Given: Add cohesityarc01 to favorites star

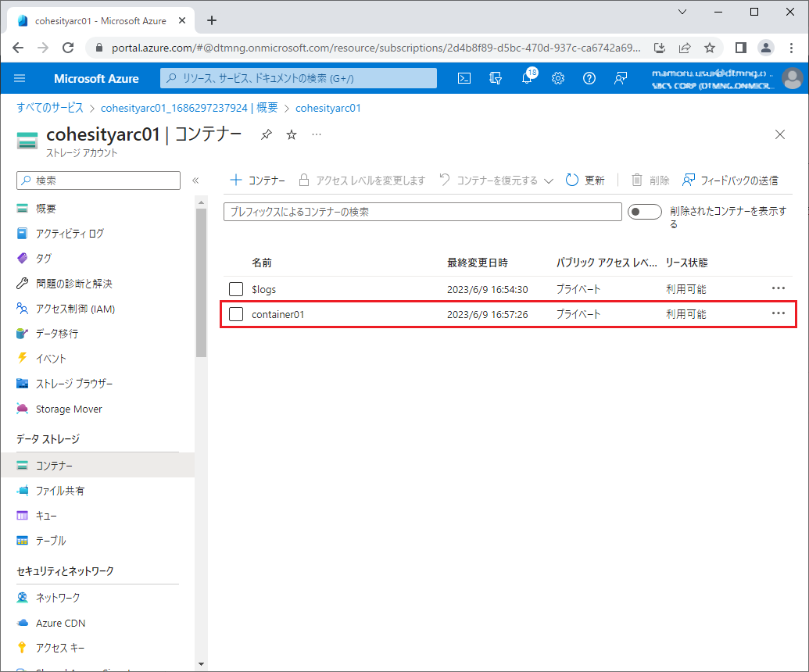Looking at the screenshot, I should click(x=292, y=134).
